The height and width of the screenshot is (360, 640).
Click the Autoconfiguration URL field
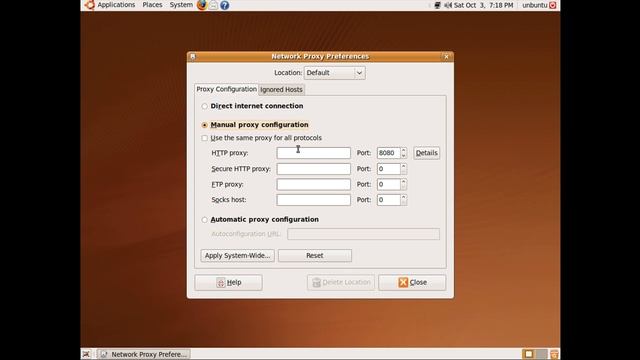tap(363, 234)
